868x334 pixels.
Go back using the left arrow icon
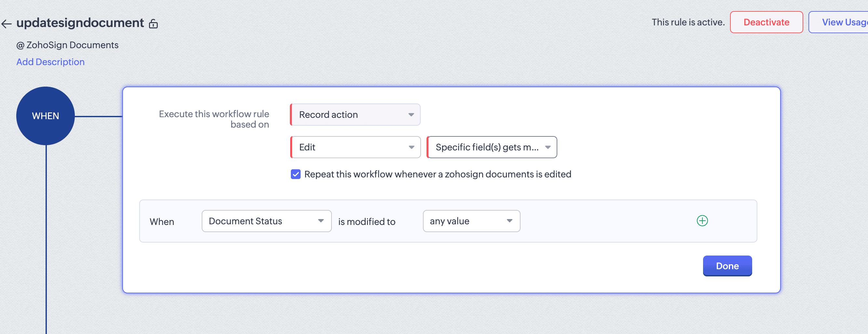(x=7, y=23)
